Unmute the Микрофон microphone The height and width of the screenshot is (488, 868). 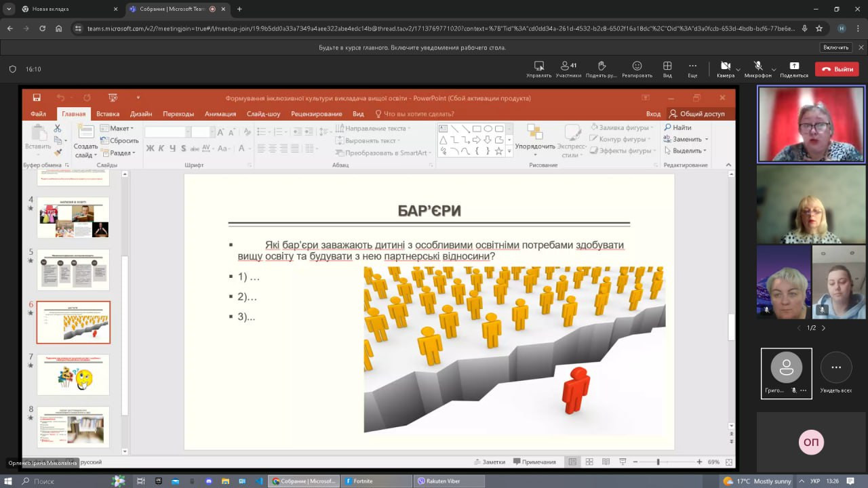(757, 66)
